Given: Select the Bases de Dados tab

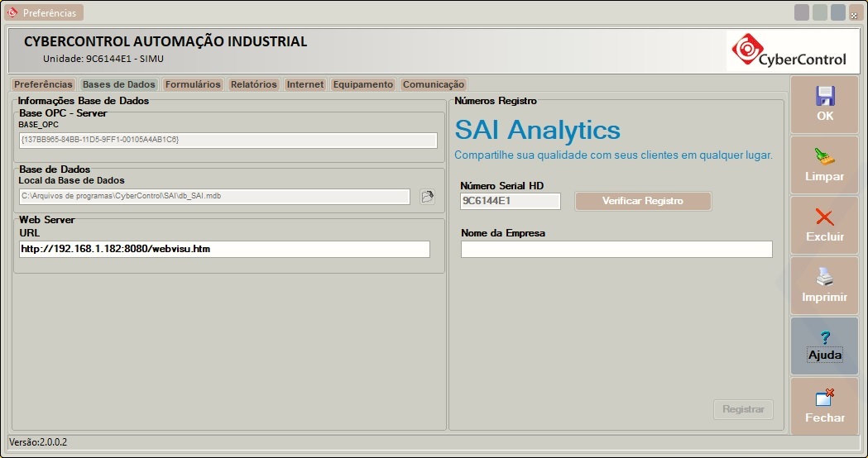Looking at the screenshot, I should point(119,84).
